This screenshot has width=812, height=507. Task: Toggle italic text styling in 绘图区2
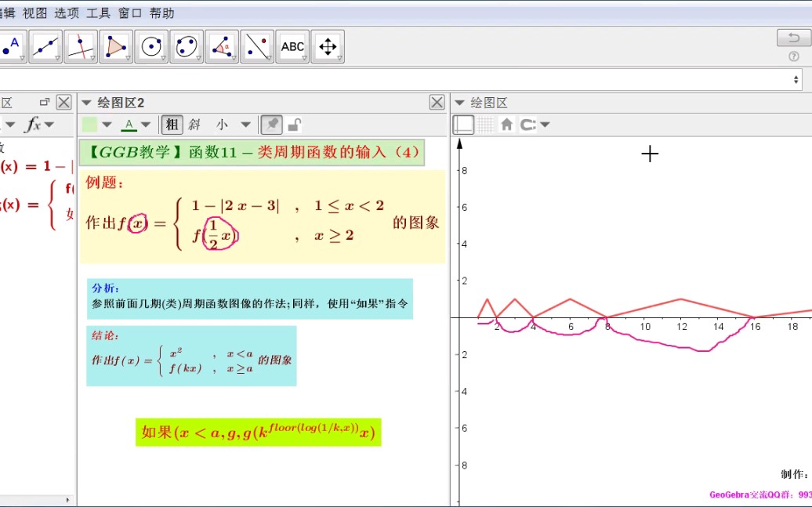click(x=193, y=124)
